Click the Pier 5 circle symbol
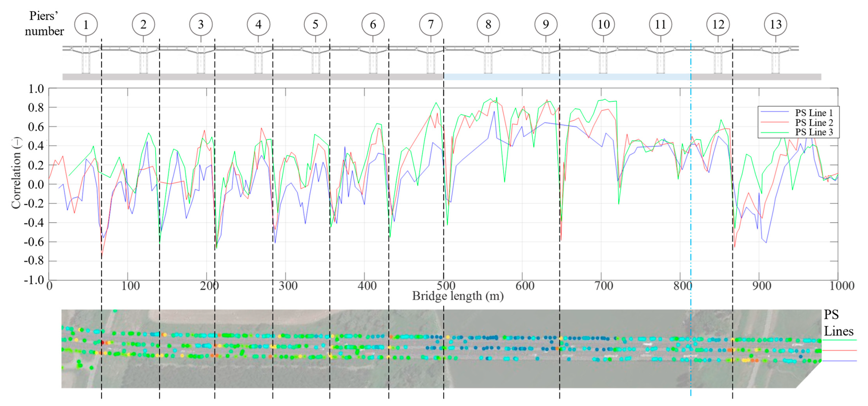 [315, 24]
